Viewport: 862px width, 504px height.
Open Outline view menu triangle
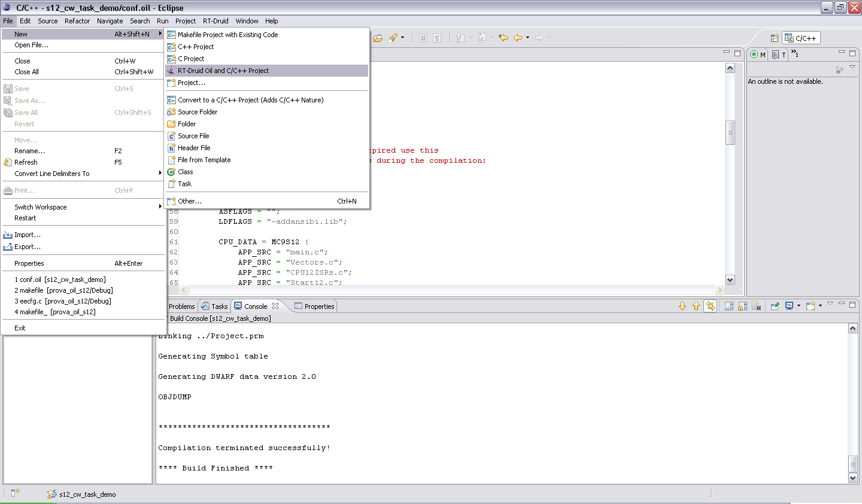click(x=852, y=67)
